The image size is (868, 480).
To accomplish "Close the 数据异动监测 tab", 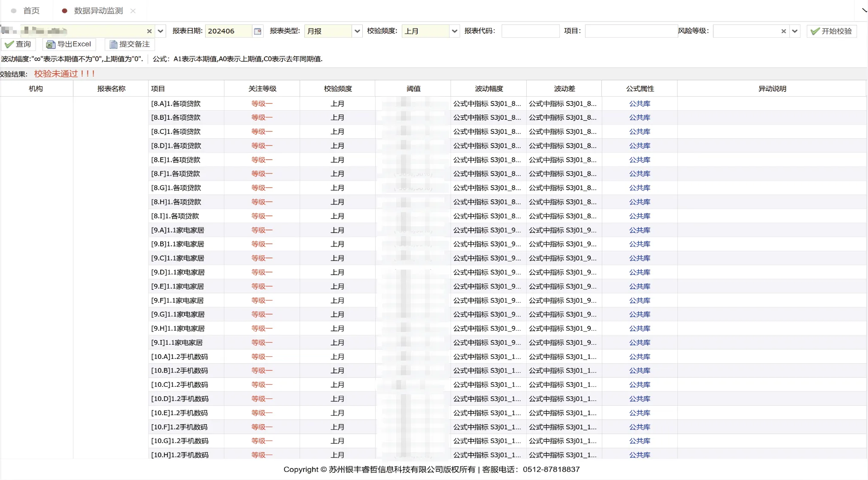I will pyautogui.click(x=133, y=11).
